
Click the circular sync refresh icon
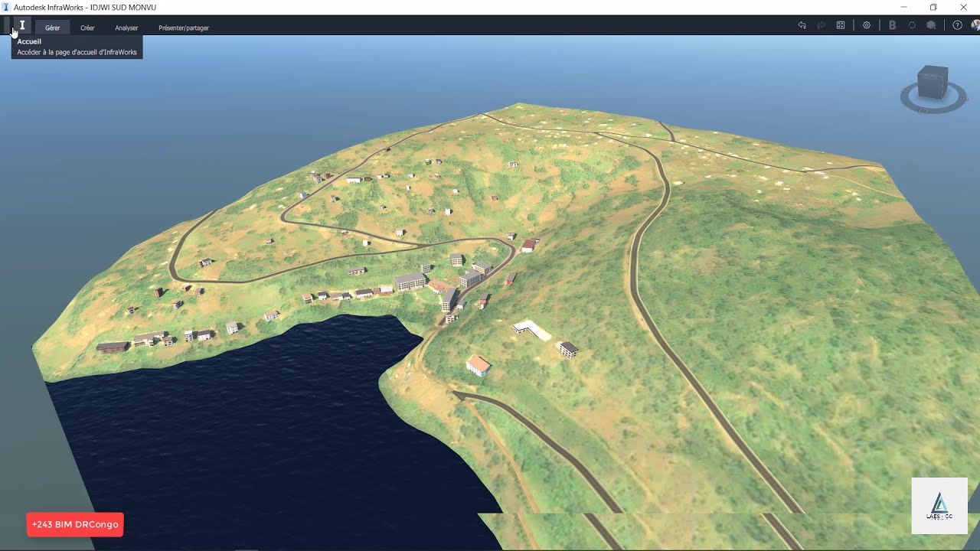coord(912,25)
